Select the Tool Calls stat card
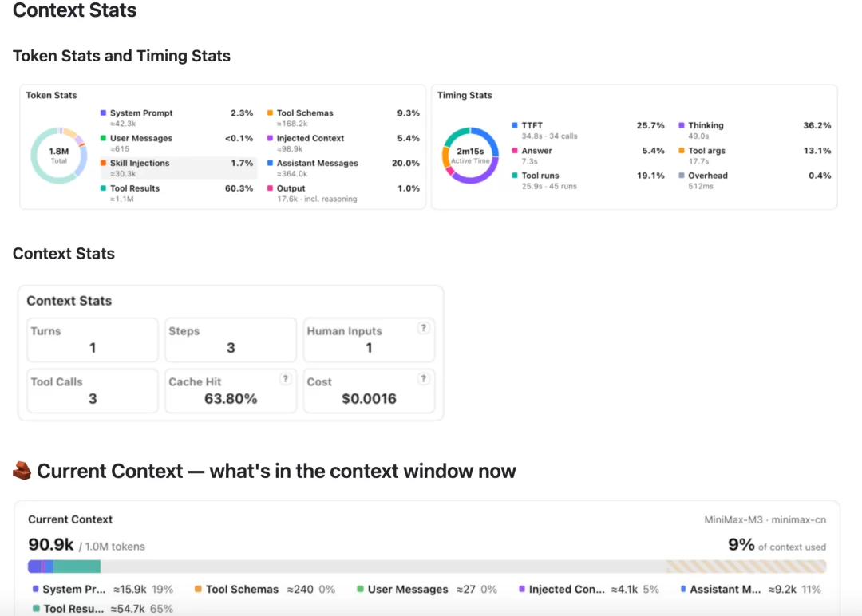This screenshot has height=616, width=862. (93, 391)
